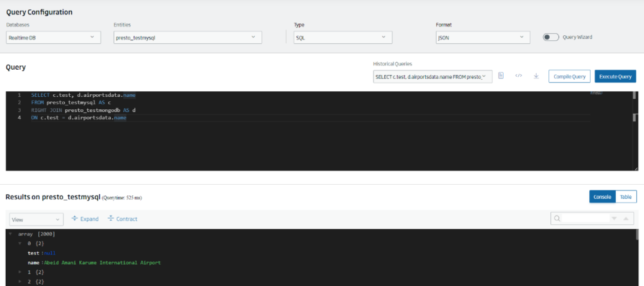
Task: Click the Expand icon in results toolbar
Action: tap(75, 219)
